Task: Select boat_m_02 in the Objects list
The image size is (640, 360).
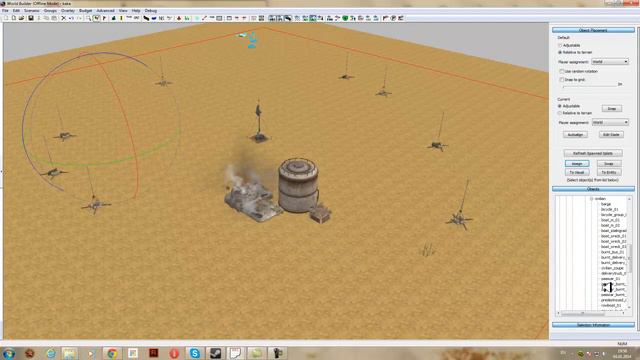Action: tap(610, 225)
